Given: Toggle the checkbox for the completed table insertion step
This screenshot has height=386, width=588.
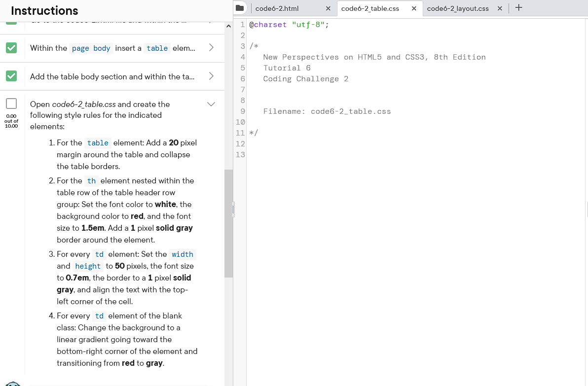Looking at the screenshot, I should (x=11, y=48).
